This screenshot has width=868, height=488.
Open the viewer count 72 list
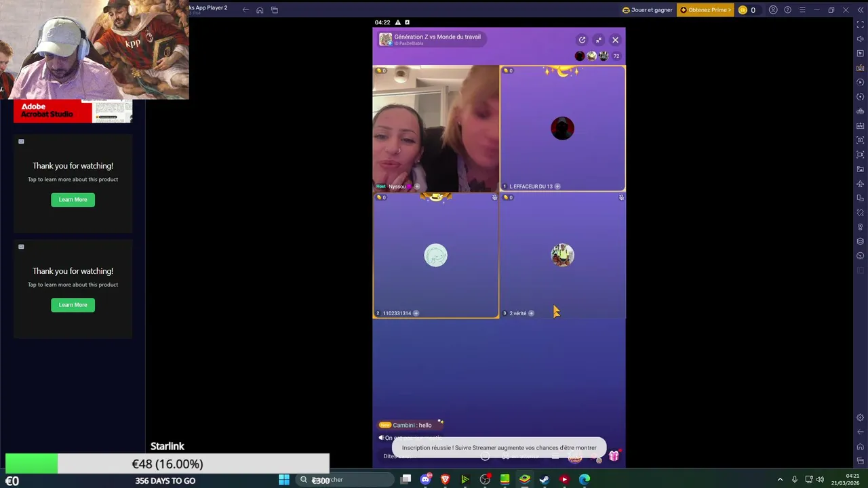616,56
